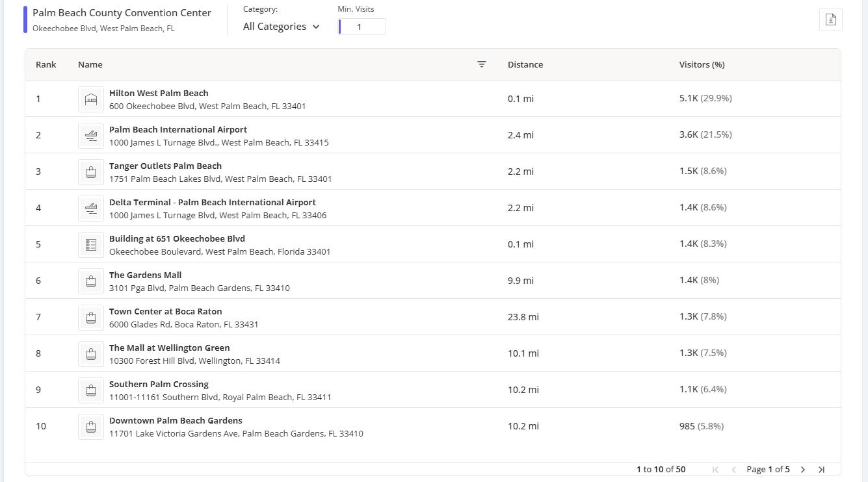Sort by the Distance column header
This screenshot has height=482, width=868.
(525, 64)
